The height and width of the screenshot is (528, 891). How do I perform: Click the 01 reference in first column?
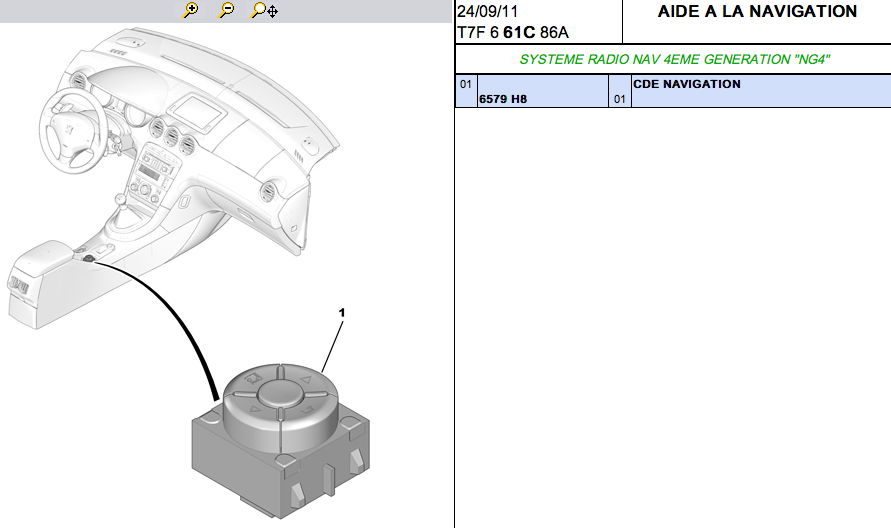point(465,85)
